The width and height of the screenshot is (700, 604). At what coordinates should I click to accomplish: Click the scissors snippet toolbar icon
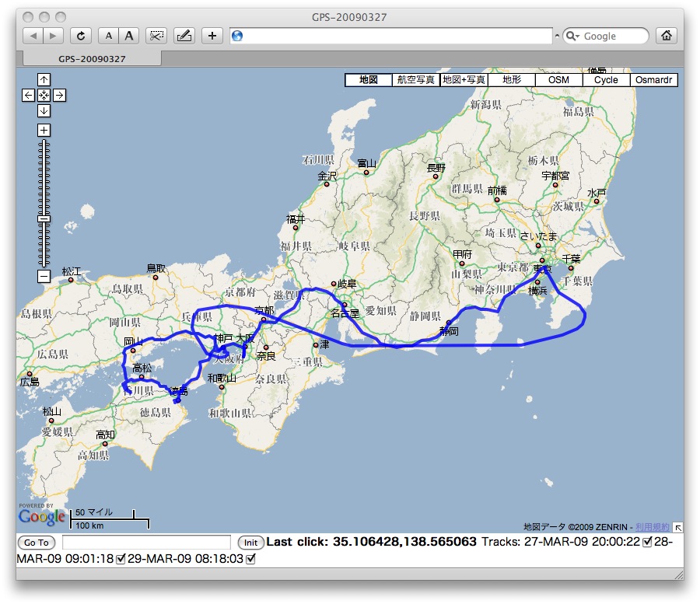click(x=156, y=36)
